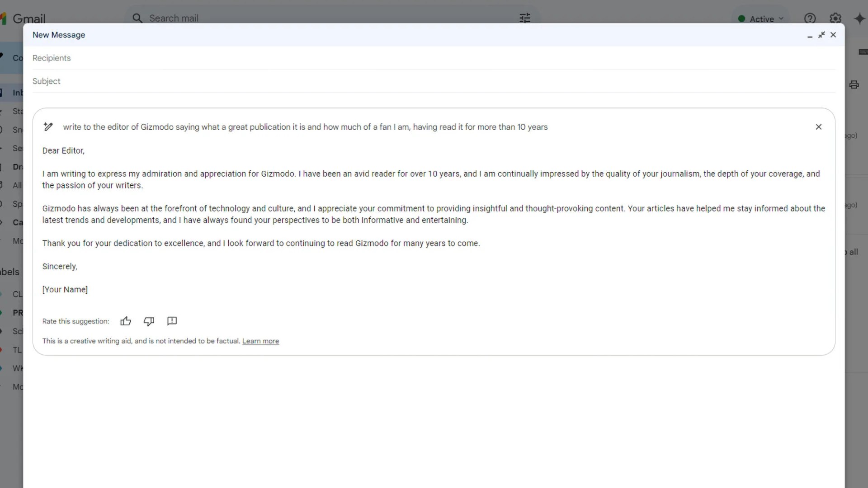Click the prompt text about Gizmodo editor
This screenshot has height=488, width=868.
pos(305,127)
